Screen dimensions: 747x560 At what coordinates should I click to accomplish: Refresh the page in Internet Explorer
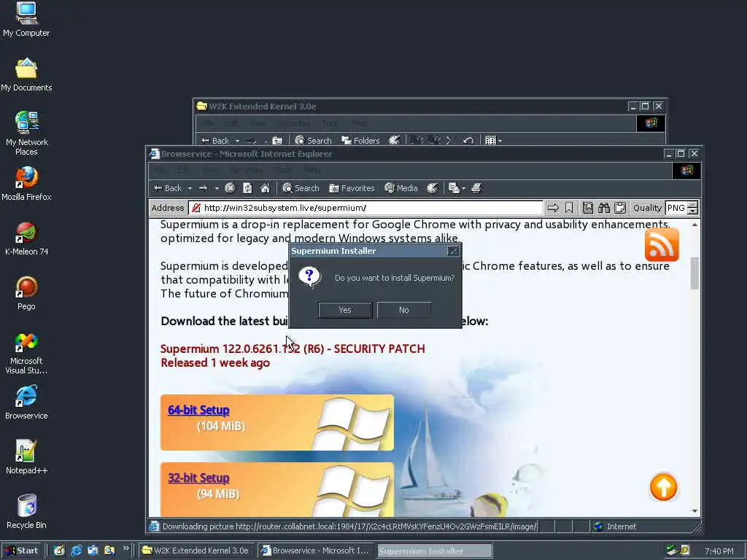(248, 188)
